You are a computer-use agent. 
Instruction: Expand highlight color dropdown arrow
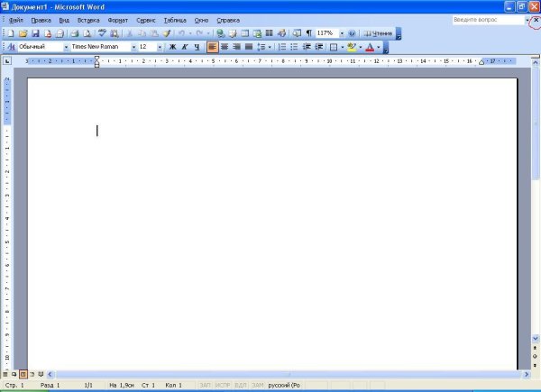pyautogui.click(x=360, y=47)
